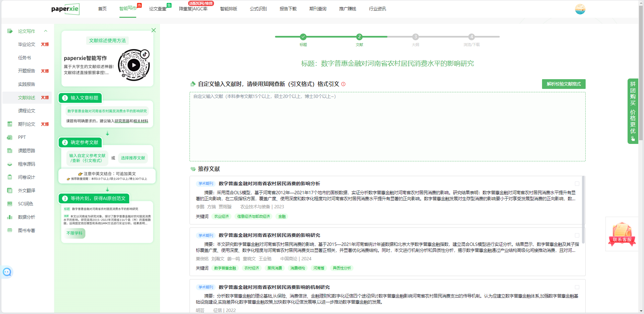Click the PPT sidebar icon
The width and height of the screenshot is (644, 314).
pyautogui.click(x=10, y=138)
